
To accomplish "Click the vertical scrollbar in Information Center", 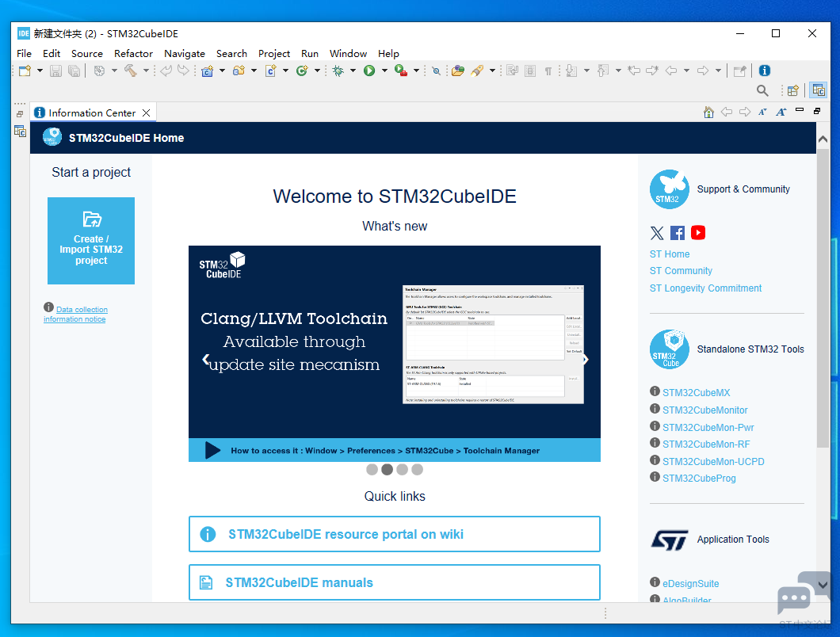I will pyautogui.click(x=822, y=317).
